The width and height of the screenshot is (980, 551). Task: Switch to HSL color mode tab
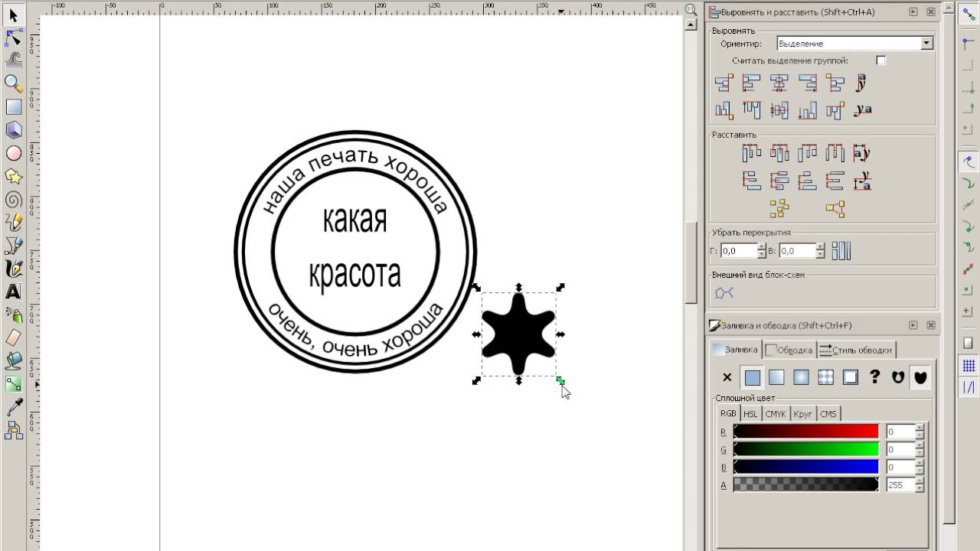pos(750,414)
